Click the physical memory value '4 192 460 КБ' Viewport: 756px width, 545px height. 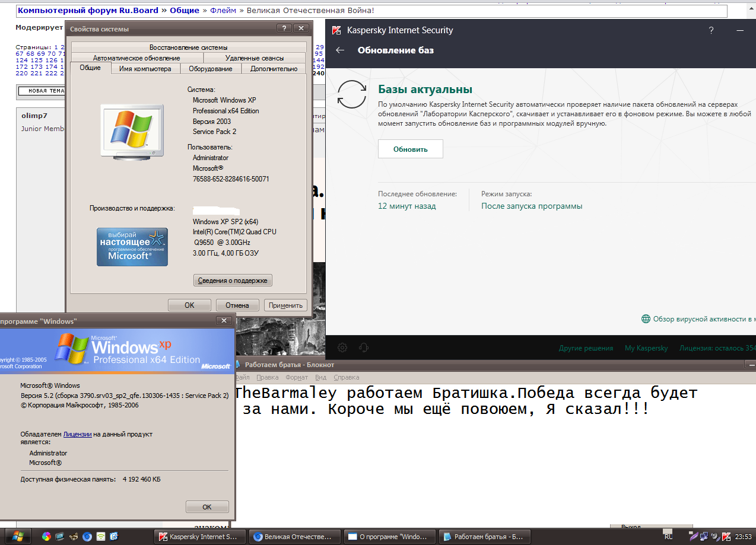(141, 479)
